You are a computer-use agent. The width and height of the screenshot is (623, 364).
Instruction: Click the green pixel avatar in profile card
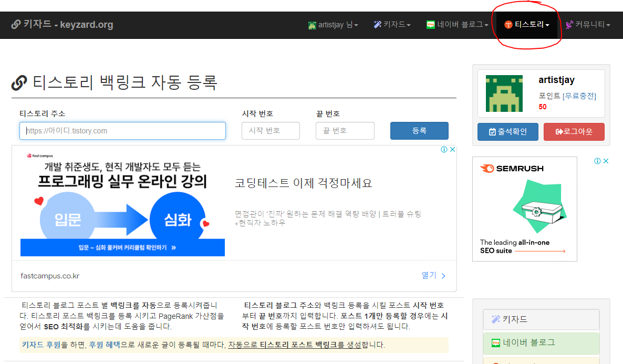pos(504,93)
